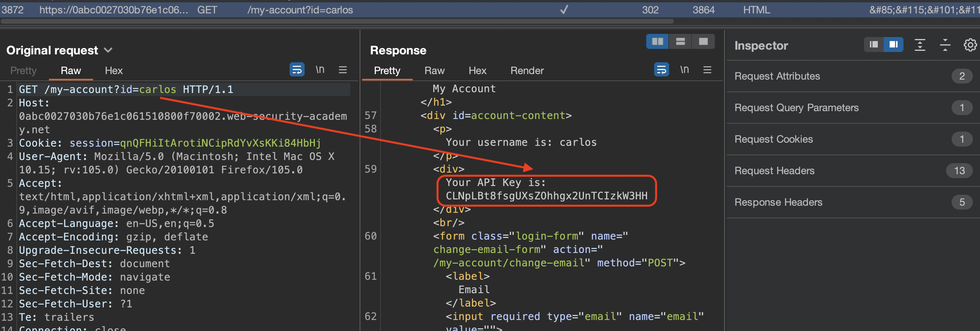Show non-printable characters in request panel

320,70
